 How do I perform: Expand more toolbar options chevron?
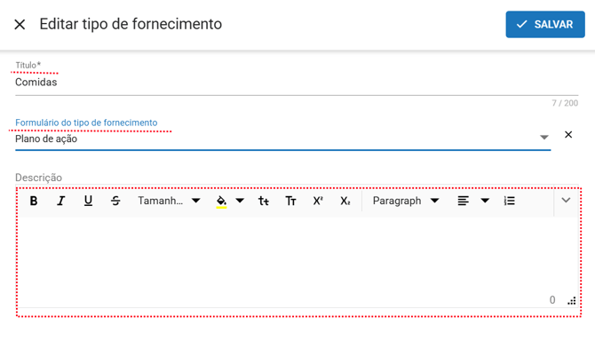(x=566, y=201)
